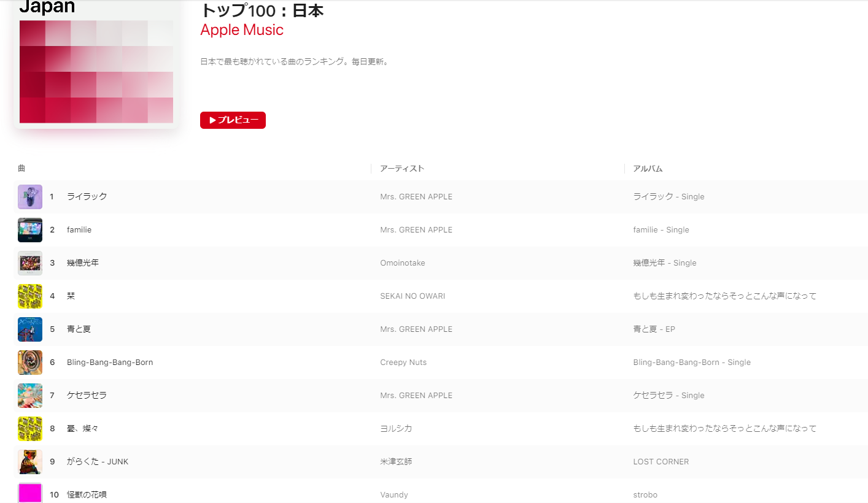The height and width of the screenshot is (503, 868).
Task: Open Mrs. GREEN APPLE artist in ケセラセラ row
Action: point(416,396)
